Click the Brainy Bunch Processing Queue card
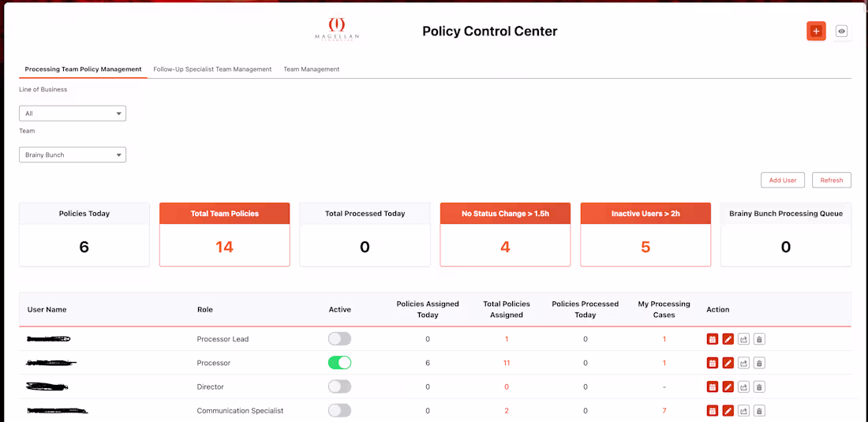This screenshot has width=868, height=422. [x=786, y=234]
